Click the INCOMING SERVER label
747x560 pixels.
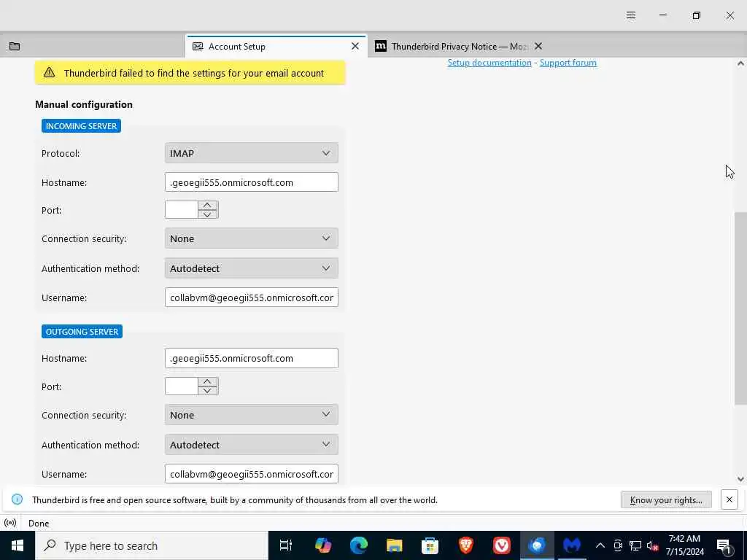click(x=81, y=126)
